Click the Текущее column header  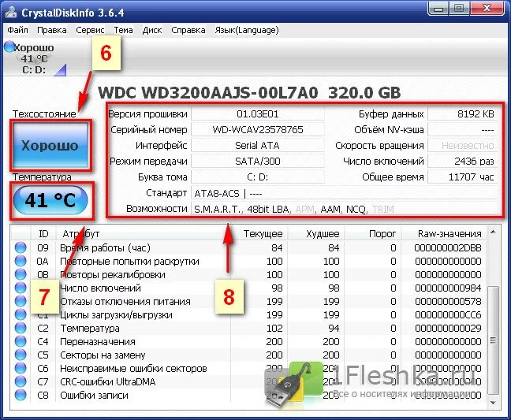click(x=259, y=233)
